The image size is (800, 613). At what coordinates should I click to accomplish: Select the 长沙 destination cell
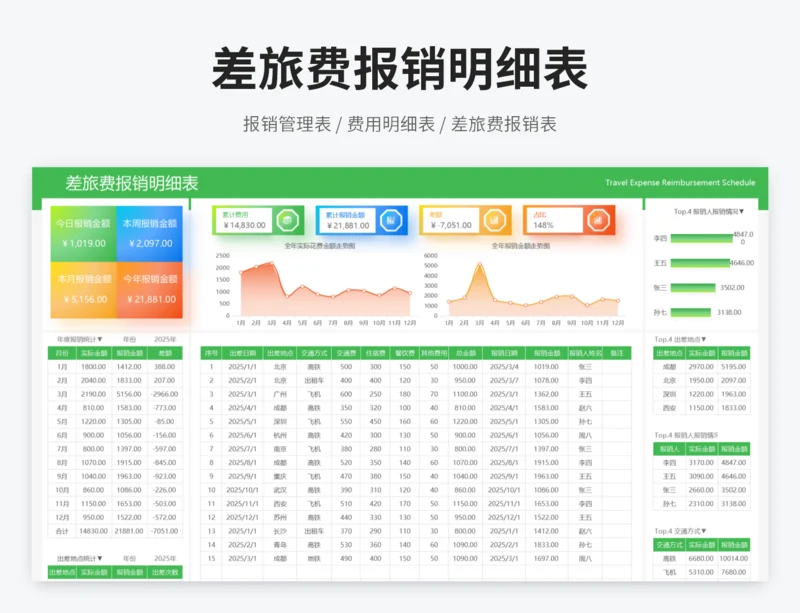coord(280,531)
